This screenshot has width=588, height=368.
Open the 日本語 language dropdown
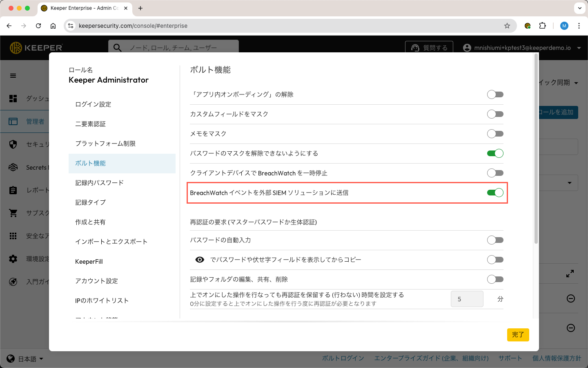click(25, 359)
